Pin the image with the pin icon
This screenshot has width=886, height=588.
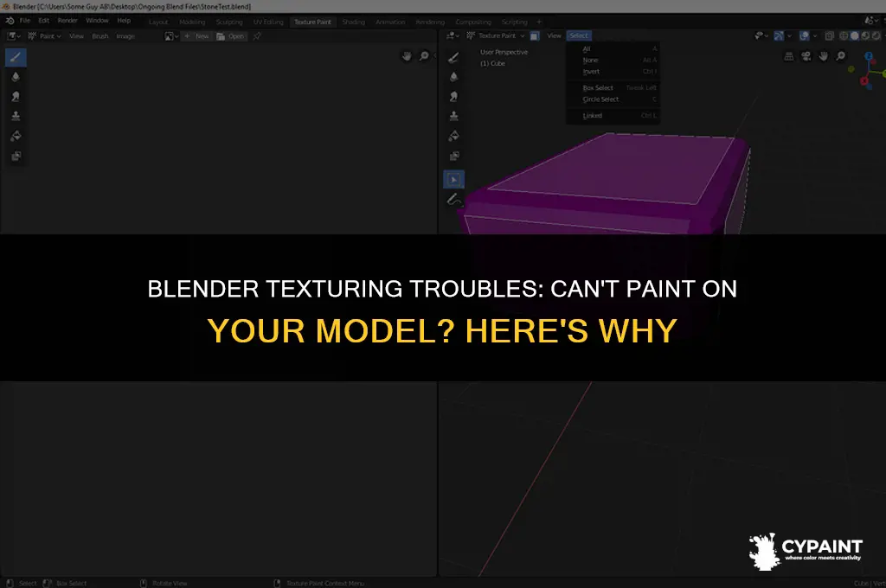coord(257,36)
